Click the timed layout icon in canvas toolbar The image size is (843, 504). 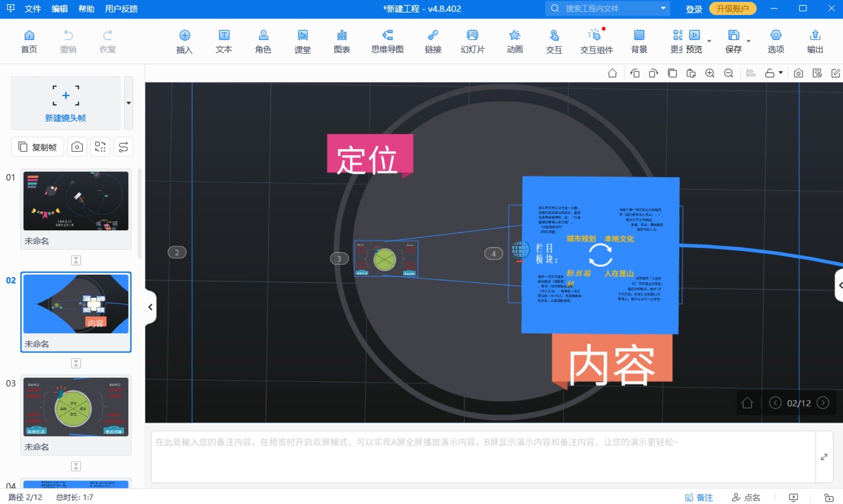(818, 73)
